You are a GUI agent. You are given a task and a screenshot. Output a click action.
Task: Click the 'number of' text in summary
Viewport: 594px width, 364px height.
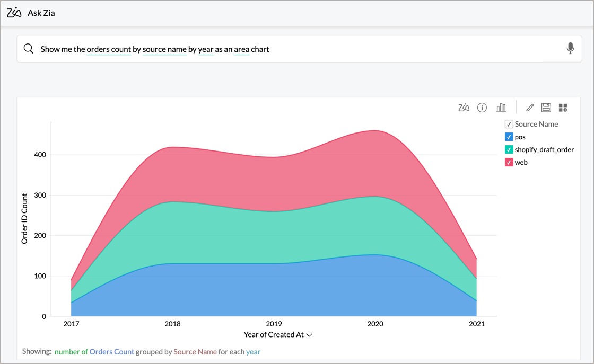[71, 351]
